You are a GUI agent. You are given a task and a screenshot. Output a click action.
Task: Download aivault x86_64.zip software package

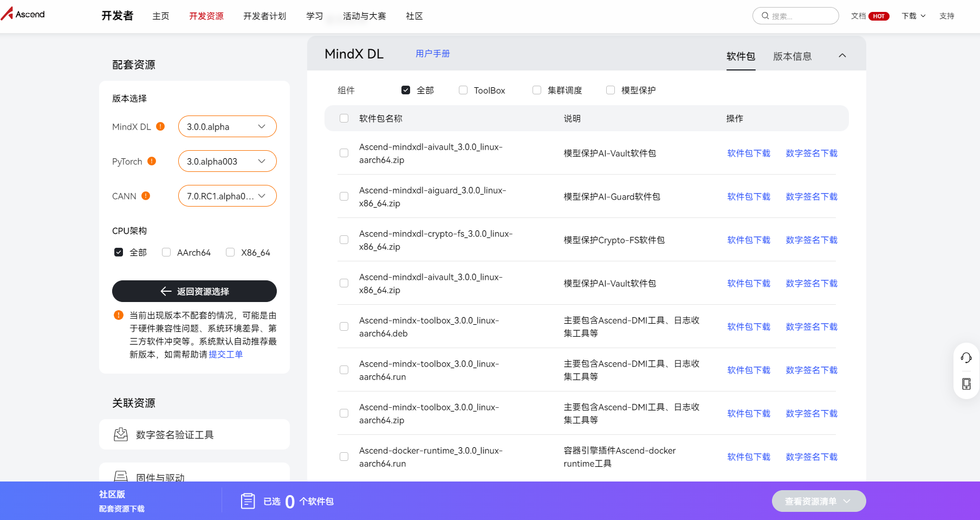point(749,283)
